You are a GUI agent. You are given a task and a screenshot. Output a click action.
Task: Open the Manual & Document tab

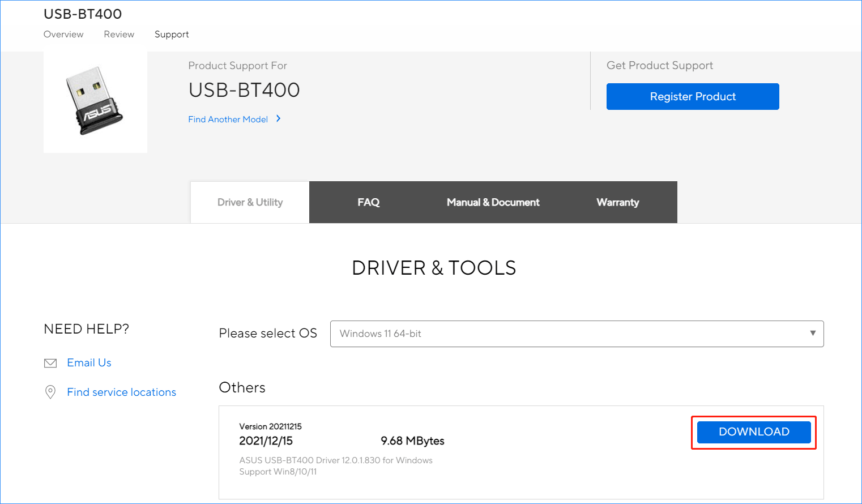pyautogui.click(x=493, y=202)
